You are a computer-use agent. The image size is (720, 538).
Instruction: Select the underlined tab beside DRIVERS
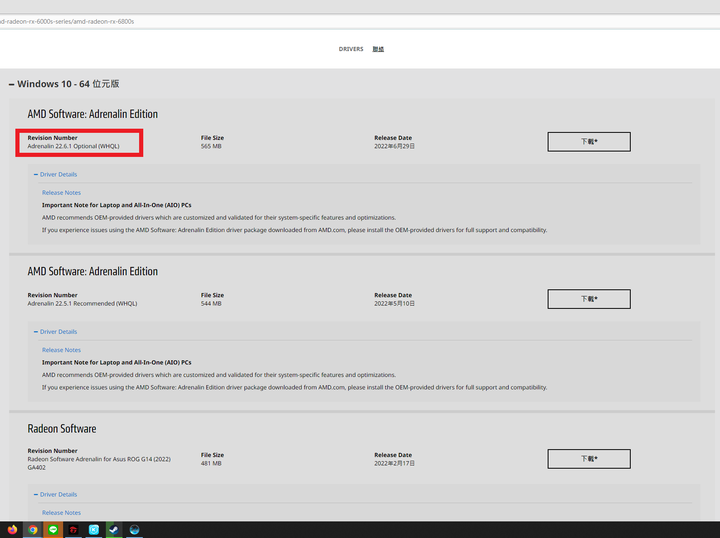pyautogui.click(x=378, y=49)
